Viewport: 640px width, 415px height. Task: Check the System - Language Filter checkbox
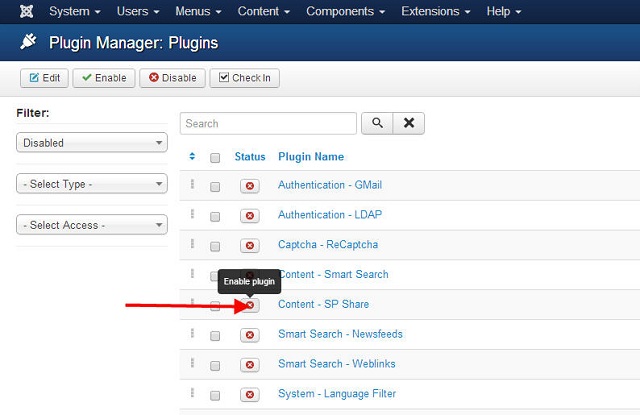(x=215, y=395)
